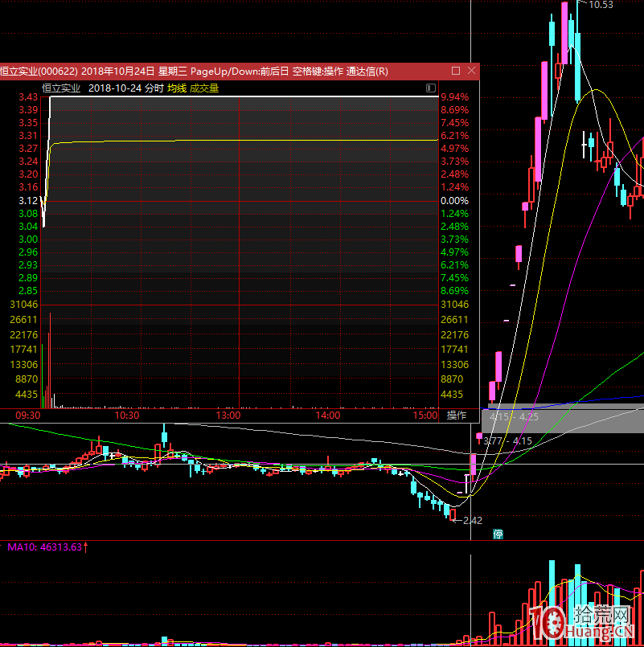Viewport: 644px width, 647px height.
Task: Click the 9.94% percentage label
Action: coord(454,97)
